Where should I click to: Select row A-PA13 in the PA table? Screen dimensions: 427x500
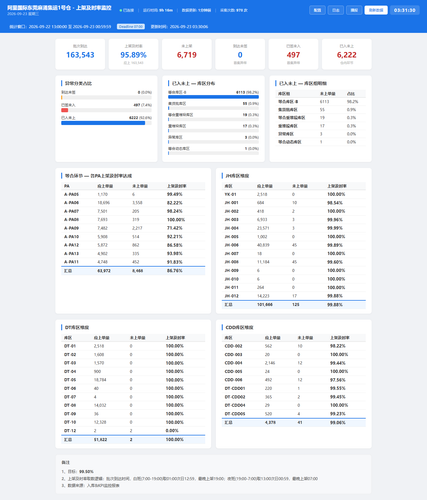click(133, 254)
